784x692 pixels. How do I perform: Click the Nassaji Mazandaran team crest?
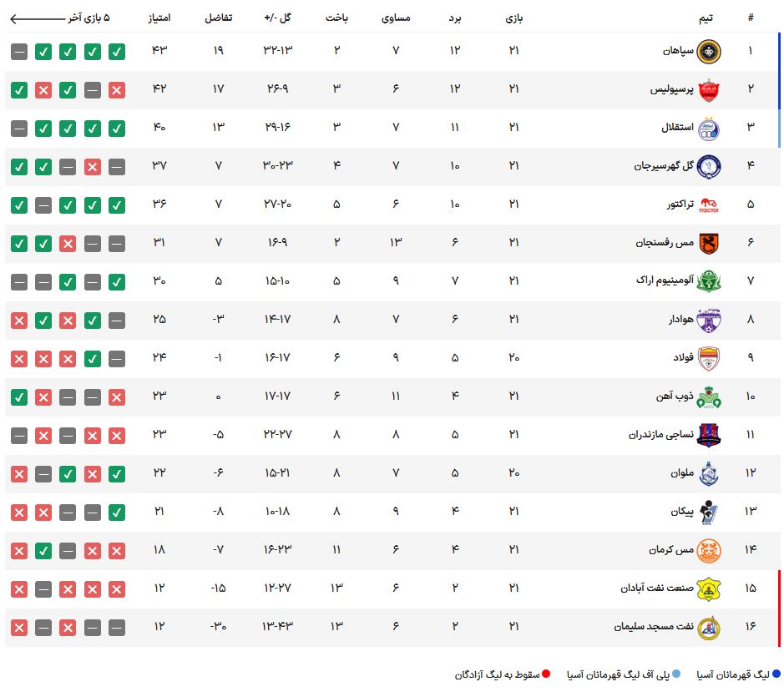click(709, 435)
